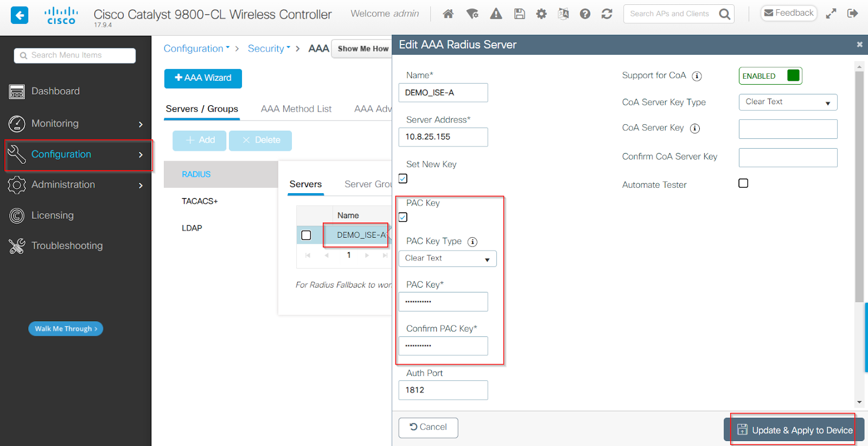Open the Home icon in top bar

point(448,14)
